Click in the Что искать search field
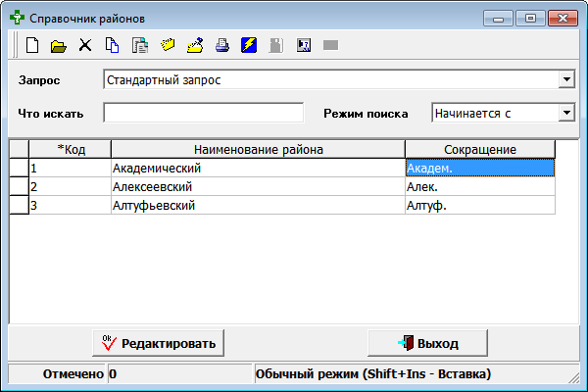The image size is (588, 392). pos(203,113)
